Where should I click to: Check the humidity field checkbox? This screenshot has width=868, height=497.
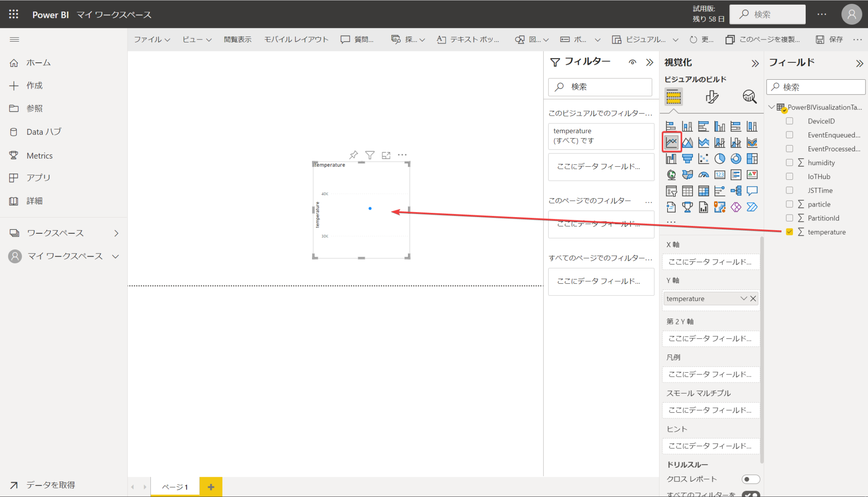coord(789,162)
